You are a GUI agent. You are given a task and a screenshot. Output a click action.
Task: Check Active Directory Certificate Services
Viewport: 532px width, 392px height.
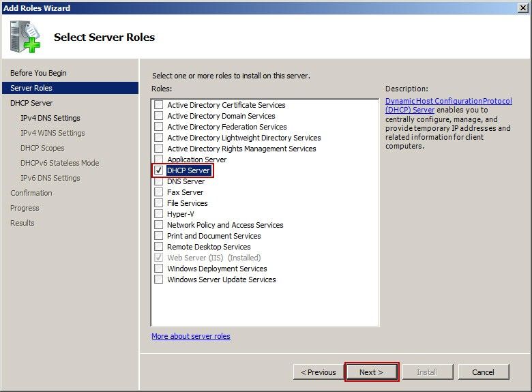click(158, 104)
